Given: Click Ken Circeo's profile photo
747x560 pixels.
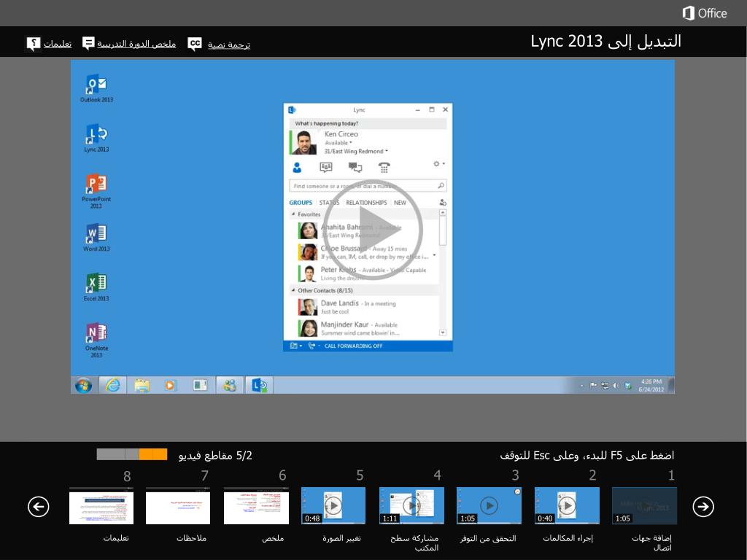Looking at the screenshot, I should coord(304,142).
